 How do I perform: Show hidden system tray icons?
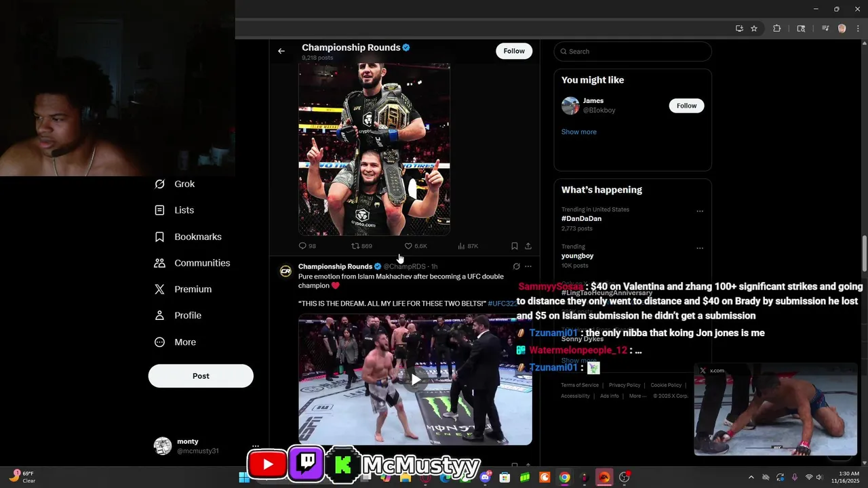click(x=751, y=477)
